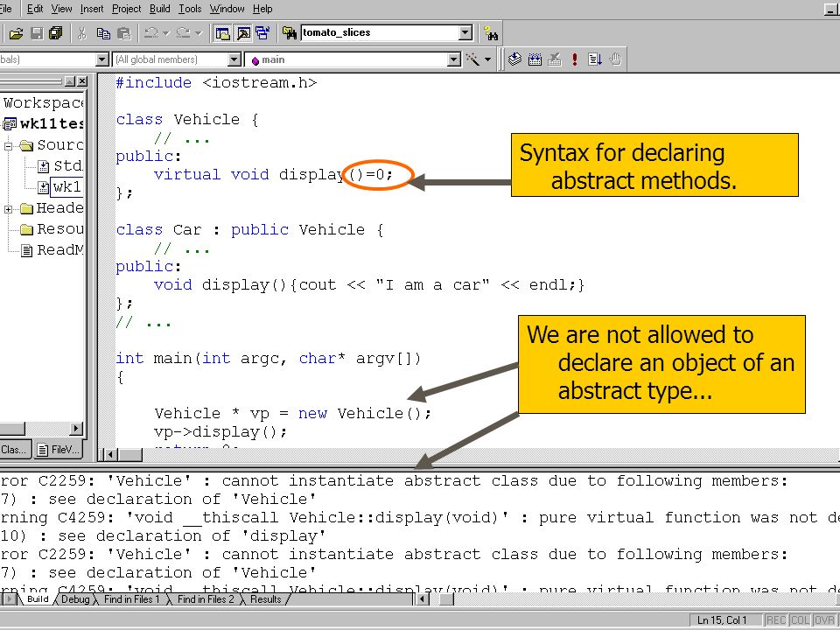Select the wk11tes project node
Screen dimensions: 840x630
click(43, 123)
